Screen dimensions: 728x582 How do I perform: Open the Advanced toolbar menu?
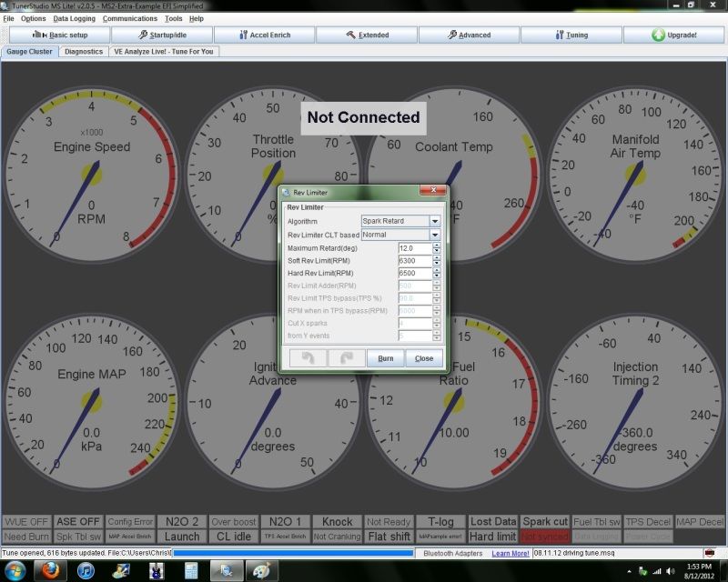pos(469,35)
